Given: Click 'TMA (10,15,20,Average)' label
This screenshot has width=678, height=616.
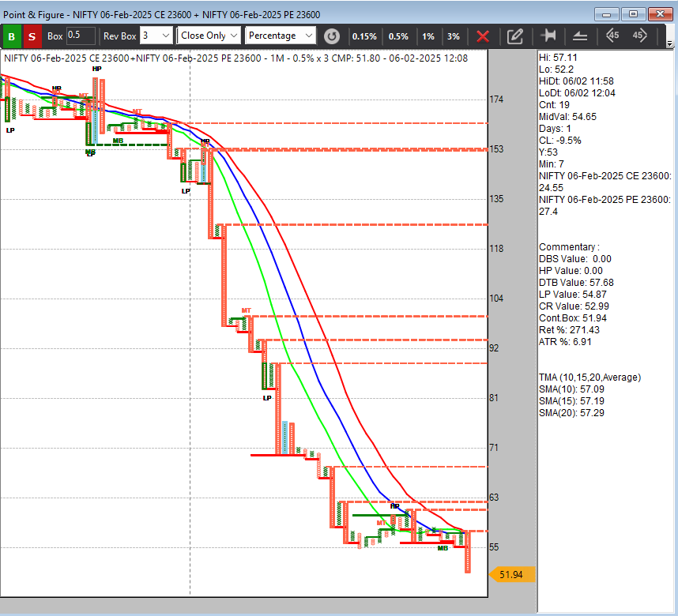Looking at the screenshot, I should pyautogui.click(x=589, y=377).
